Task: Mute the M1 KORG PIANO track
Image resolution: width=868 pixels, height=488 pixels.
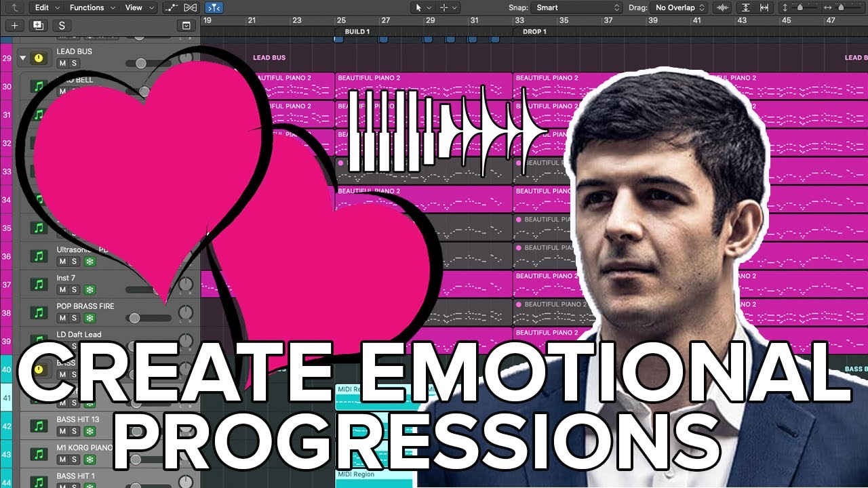Action: [62, 460]
